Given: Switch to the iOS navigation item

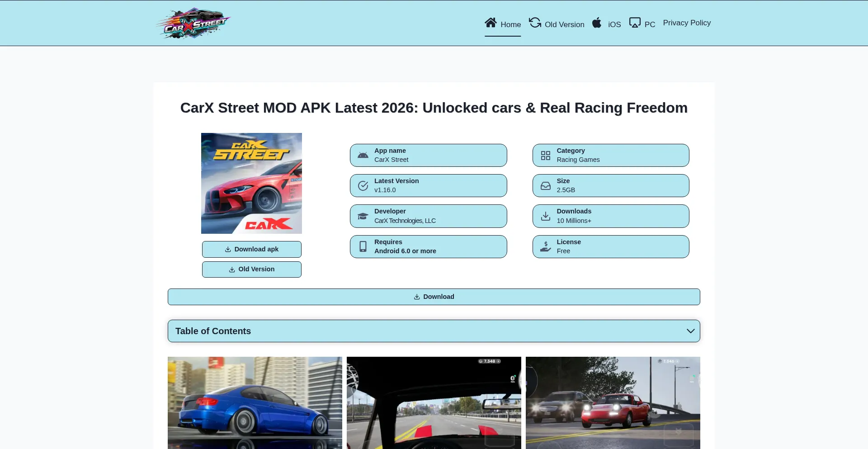Looking at the screenshot, I should [x=613, y=24].
